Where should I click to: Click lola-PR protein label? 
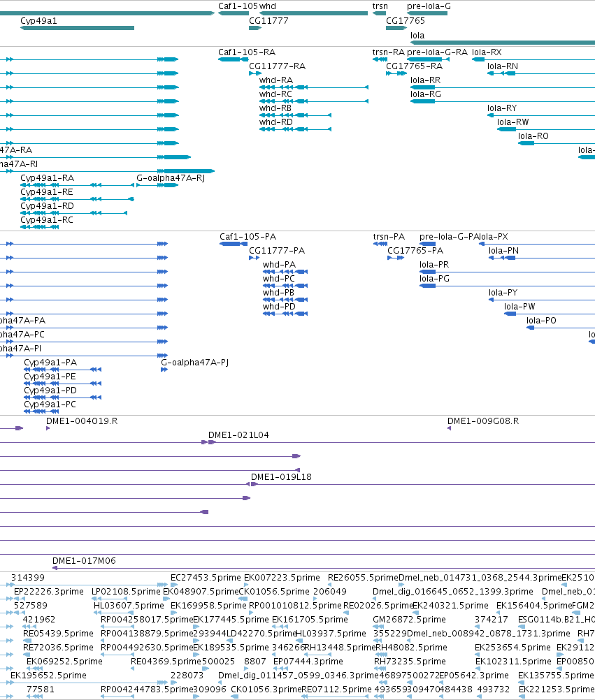(434, 265)
